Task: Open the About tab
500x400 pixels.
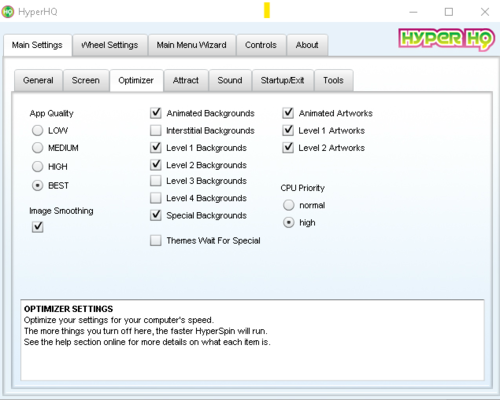Action: coord(307,45)
